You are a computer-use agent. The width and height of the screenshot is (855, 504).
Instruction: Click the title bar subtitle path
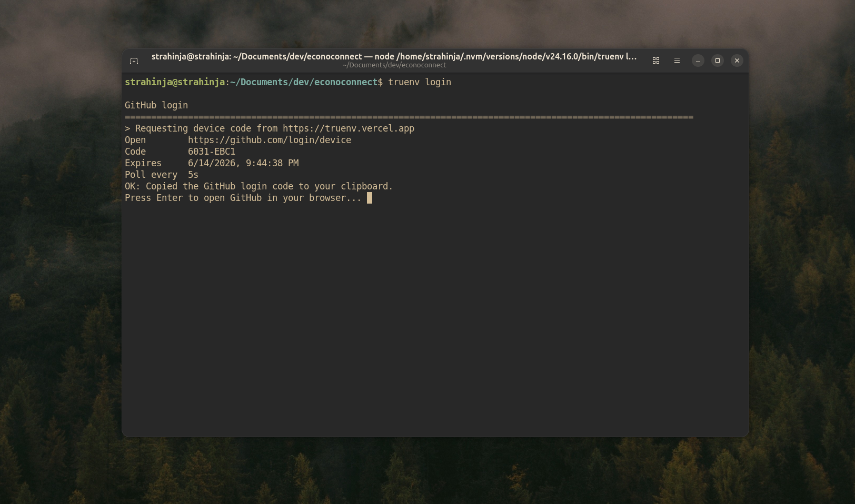point(394,65)
